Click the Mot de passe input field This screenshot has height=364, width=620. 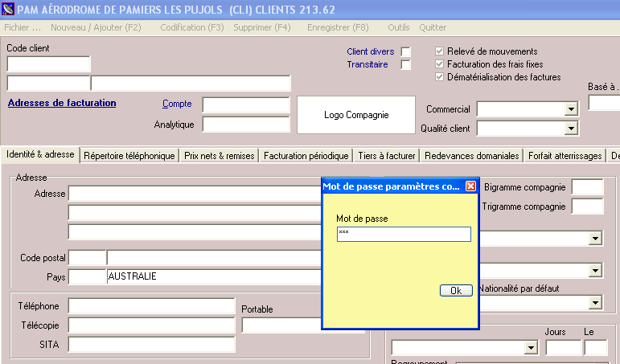click(404, 234)
